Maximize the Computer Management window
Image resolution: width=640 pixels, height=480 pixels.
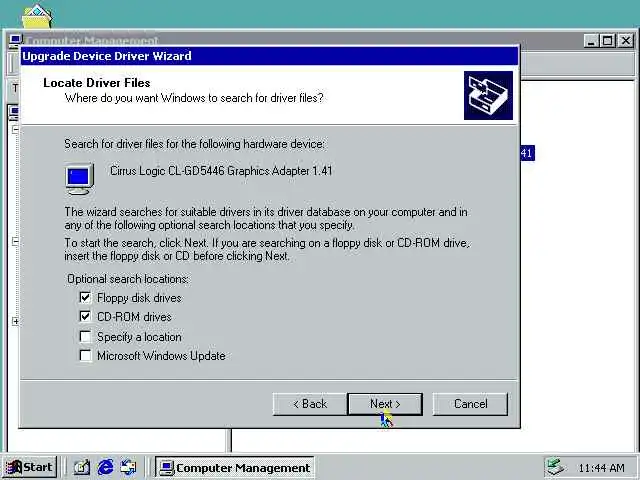[608, 41]
